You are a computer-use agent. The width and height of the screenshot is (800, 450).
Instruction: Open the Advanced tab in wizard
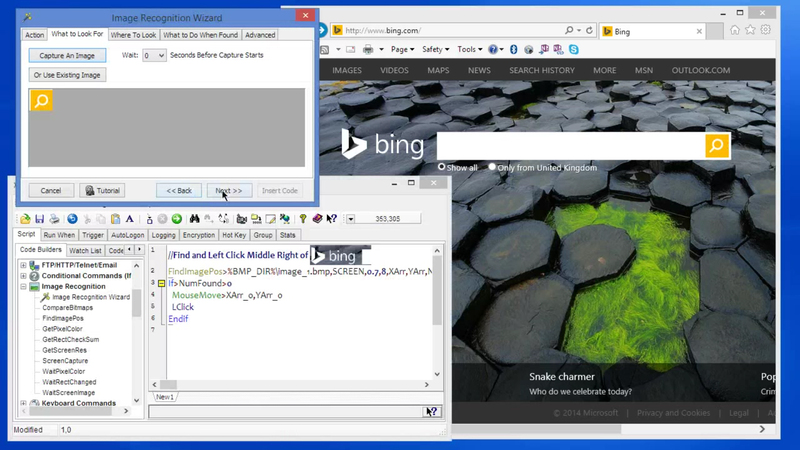[x=260, y=35]
